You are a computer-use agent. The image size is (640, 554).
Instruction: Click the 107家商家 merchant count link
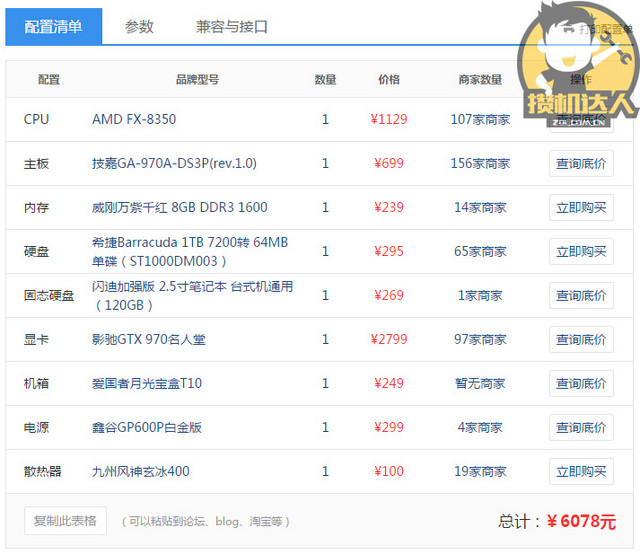[x=480, y=120]
